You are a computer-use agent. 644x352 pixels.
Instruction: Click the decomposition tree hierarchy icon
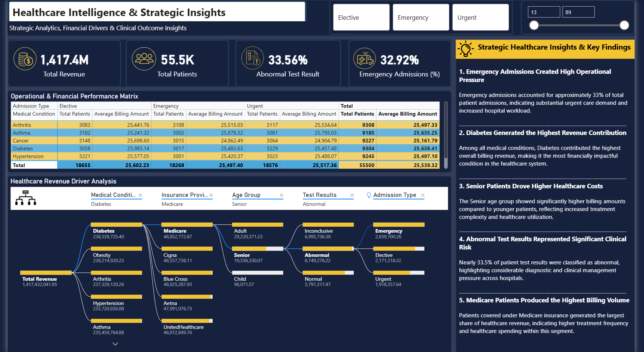point(26,198)
